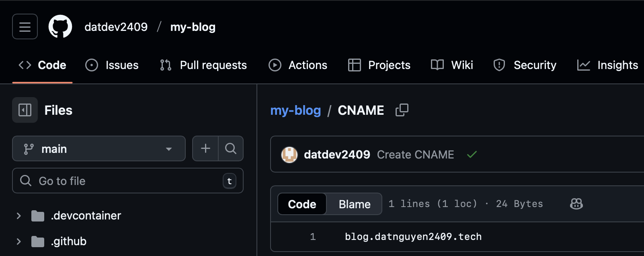Open the Issues tab
The height and width of the screenshot is (256, 644).
(x=112, y=65)
